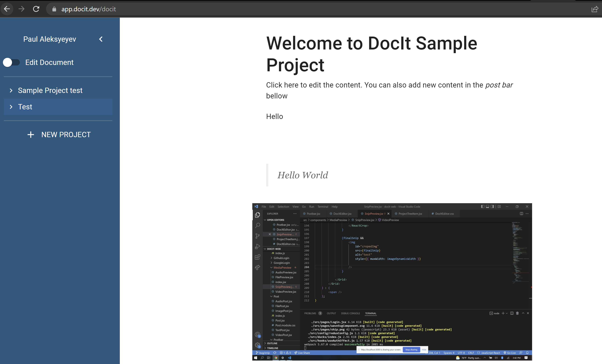In the VS Code screenshot, click TextPost.jsx file
This screenshot has width=602, height=364.
pyautogui.click(x=282, y=330)
